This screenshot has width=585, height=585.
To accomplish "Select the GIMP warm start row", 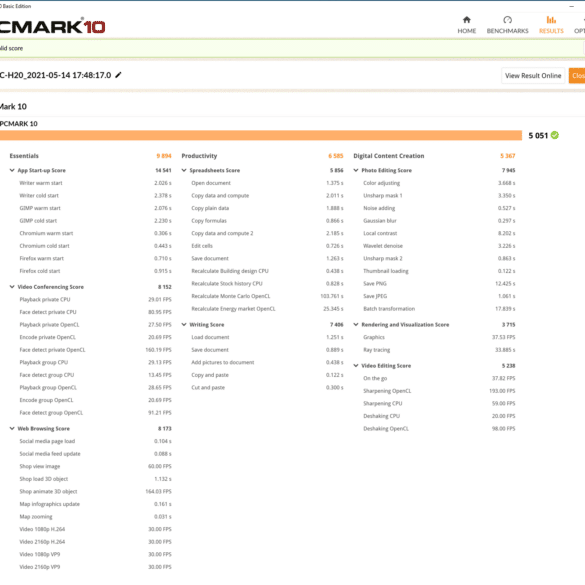I will 95,208.
